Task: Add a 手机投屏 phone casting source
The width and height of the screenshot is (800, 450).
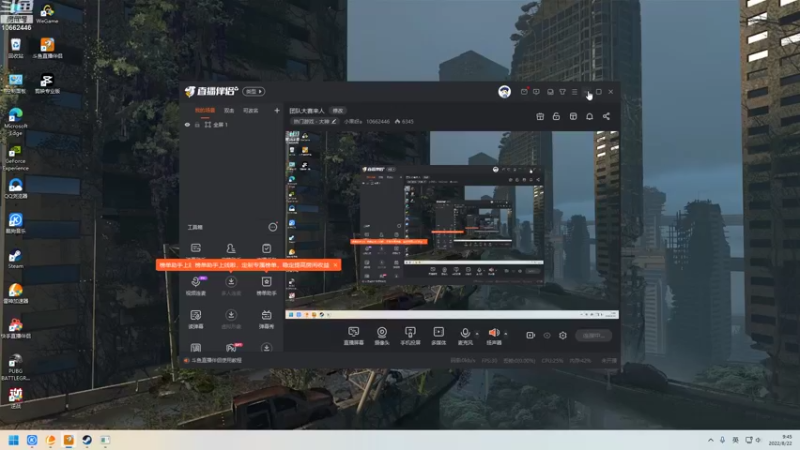Action: 410,336
